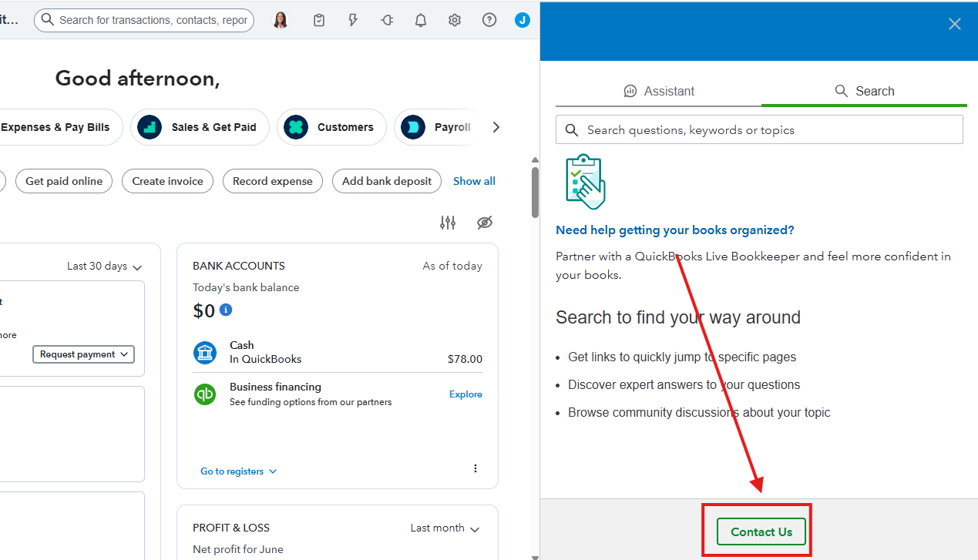Click the 'Net profit for June' text

[x=238, y=549]
